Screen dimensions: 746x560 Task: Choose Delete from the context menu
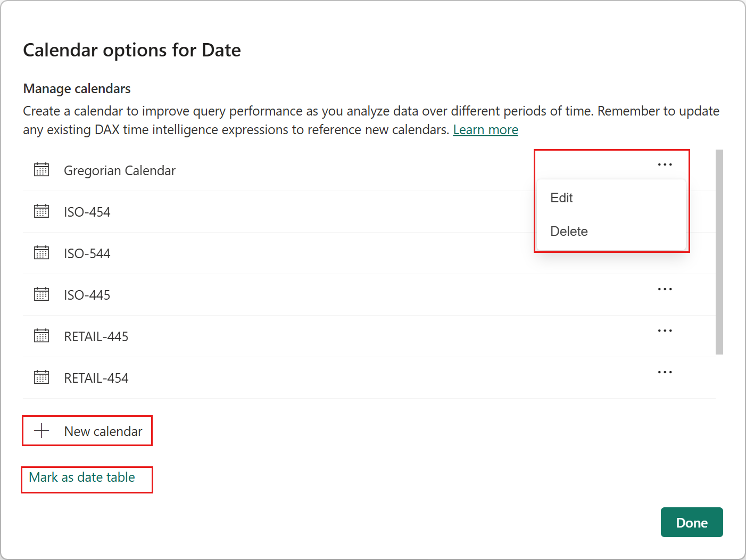click(x=569, y=232)
